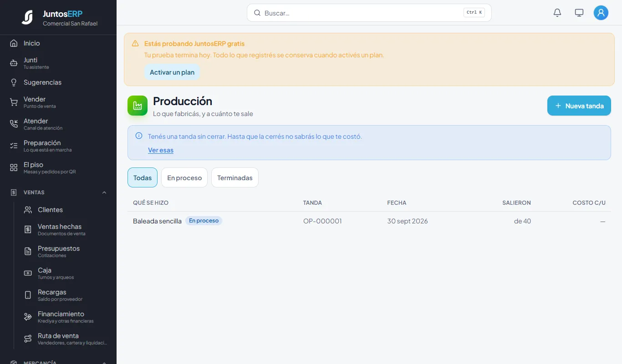Select the En proceso filter tab
The width and height of the screenshot is (622, 364).
click(184, 177)
